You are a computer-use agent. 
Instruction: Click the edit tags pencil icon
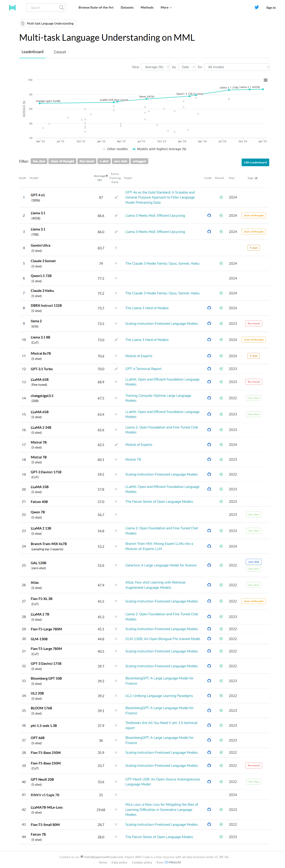click(256, 178)
